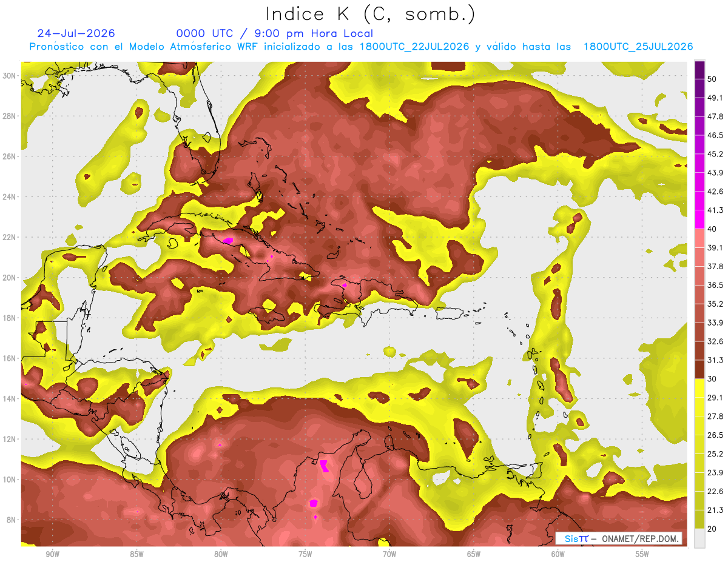Click the '20N' latitude axis label
The height and width of the screenshot is (562, 728).
click(9, 278)
